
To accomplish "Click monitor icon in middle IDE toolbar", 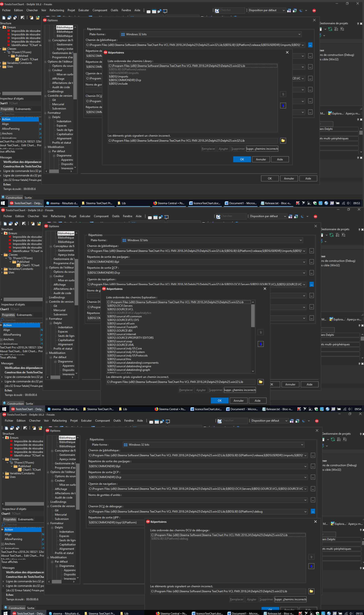I will click(166, 217).
